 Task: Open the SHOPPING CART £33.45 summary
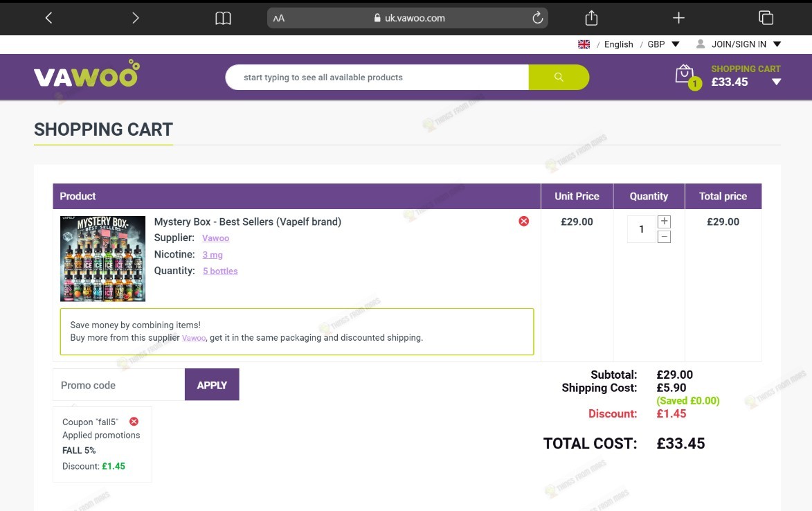745,75
